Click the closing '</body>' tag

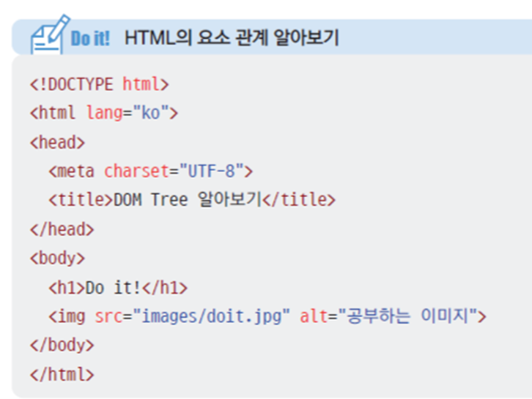(x=62, y=346)
